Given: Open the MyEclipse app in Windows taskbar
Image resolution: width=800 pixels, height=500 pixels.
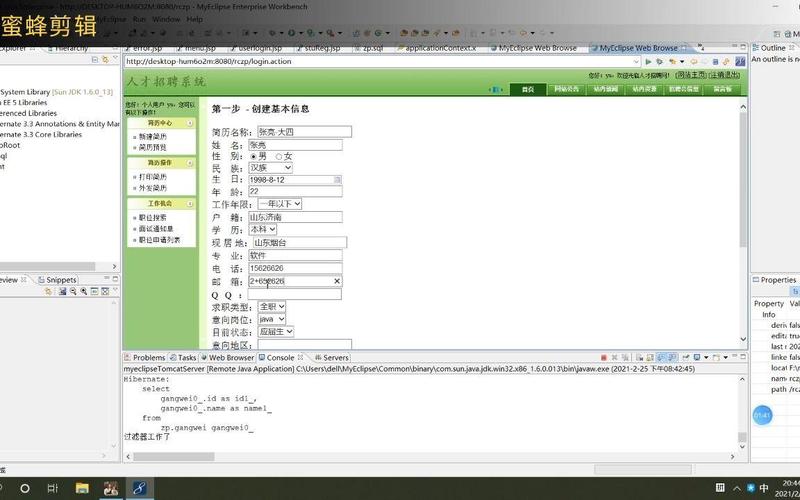Looking at the screenshot, I should pos(139,487).
